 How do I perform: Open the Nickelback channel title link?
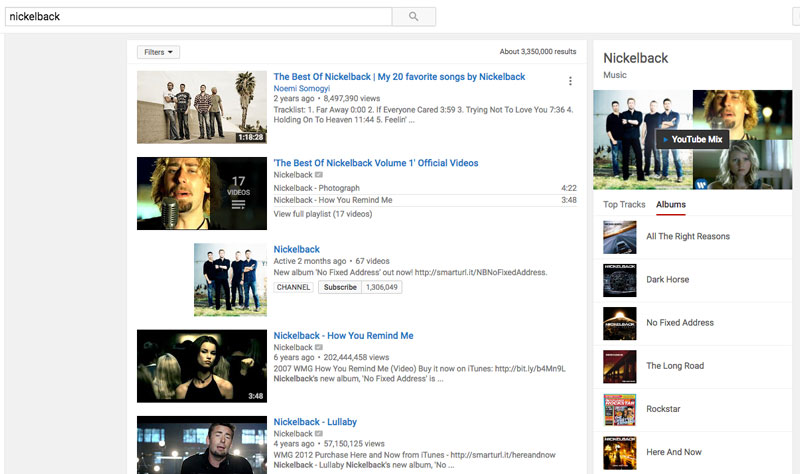click(x=296, y=249)
